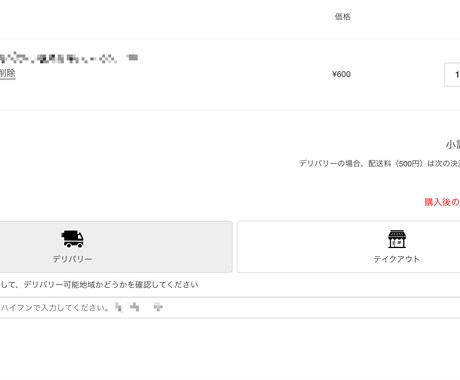Click the delivery truck icon

click(x=72, y=239)
